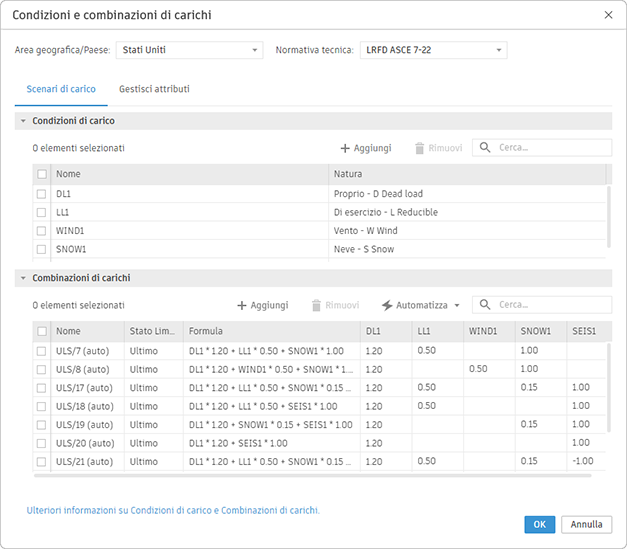Open the Area geografica/Paese dropdown
The height and width of the screenshot is (549, 627).
[188, 50]
